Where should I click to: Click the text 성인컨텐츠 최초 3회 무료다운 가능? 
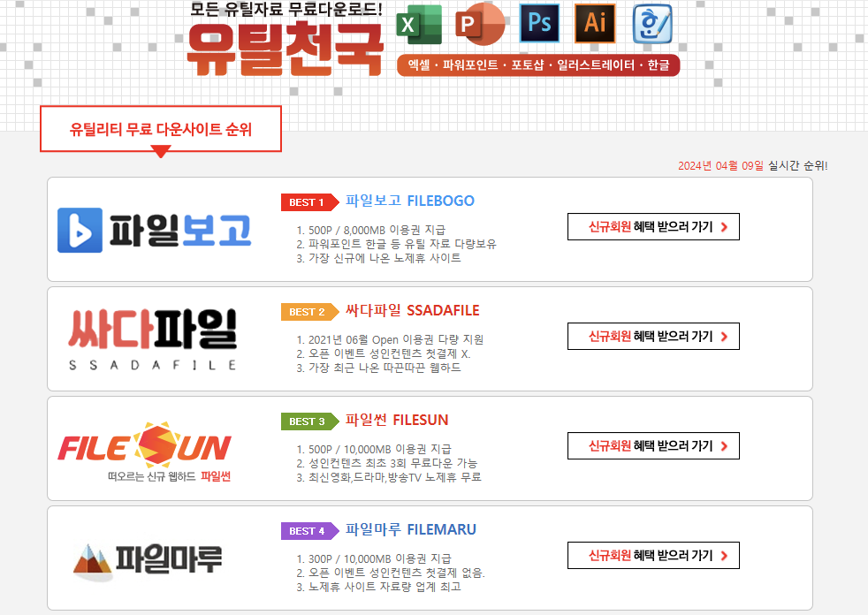tap(392, 463)
